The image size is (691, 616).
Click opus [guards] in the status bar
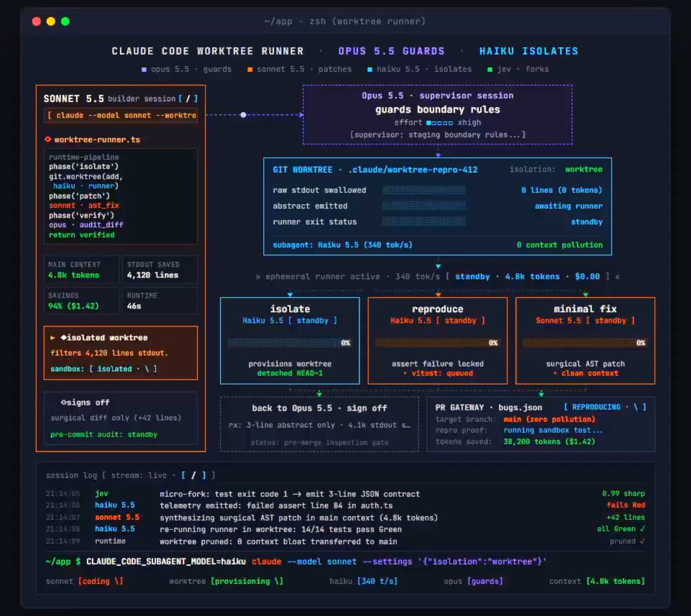473,581
